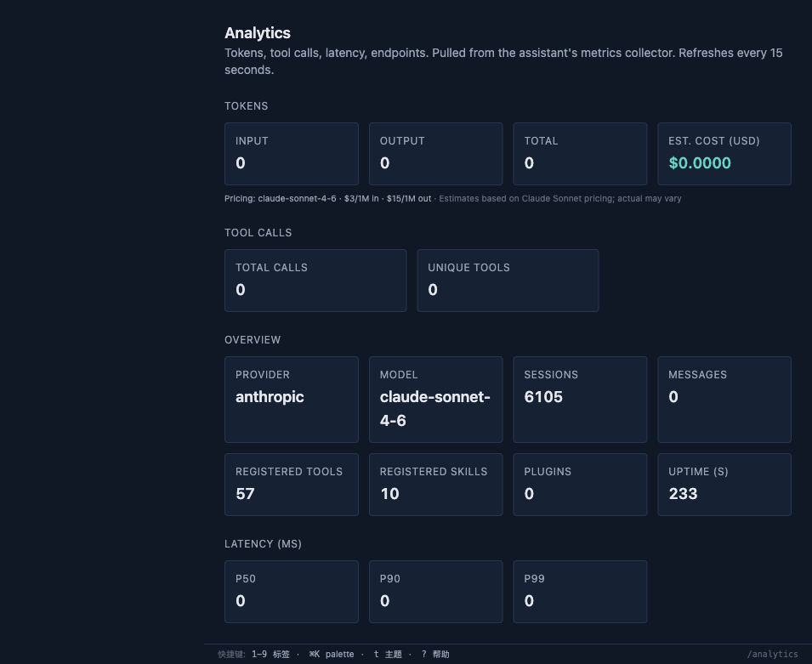Select the UNIQUE TOOLS card

pyautogui.click(x=508, y=281)
